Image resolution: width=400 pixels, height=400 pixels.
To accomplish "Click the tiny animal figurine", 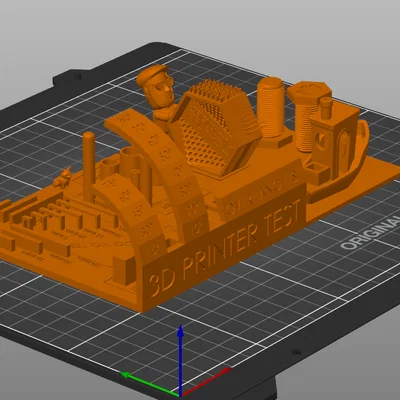I will coord(62,179).
